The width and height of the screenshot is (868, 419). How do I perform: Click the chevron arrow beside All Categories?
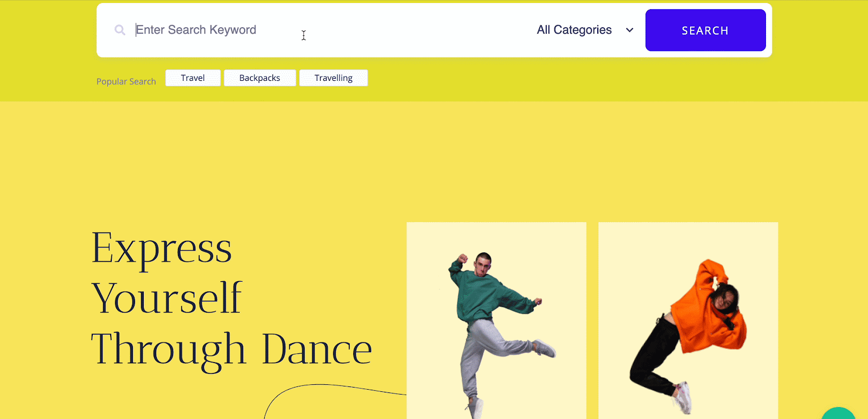coord(629,30)
